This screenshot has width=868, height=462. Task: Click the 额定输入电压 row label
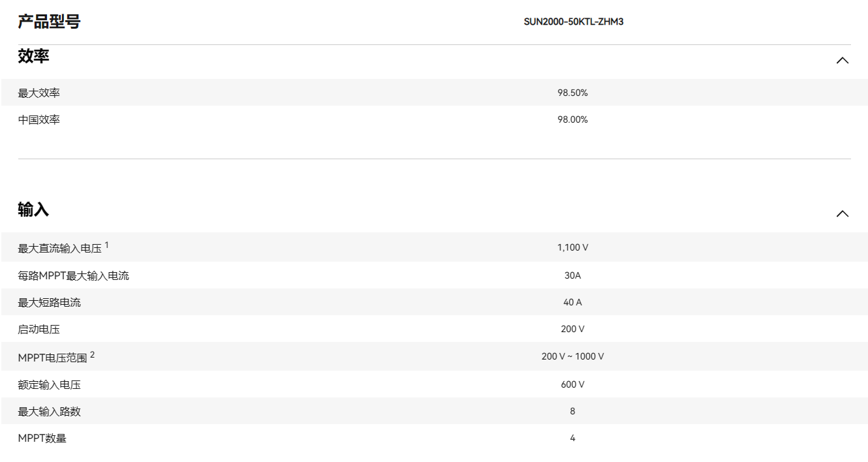[x=50, y=385]
